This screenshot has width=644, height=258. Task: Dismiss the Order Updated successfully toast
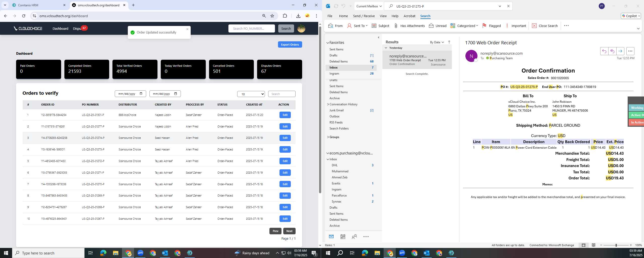pyautogui.click(x=187, y=29)
